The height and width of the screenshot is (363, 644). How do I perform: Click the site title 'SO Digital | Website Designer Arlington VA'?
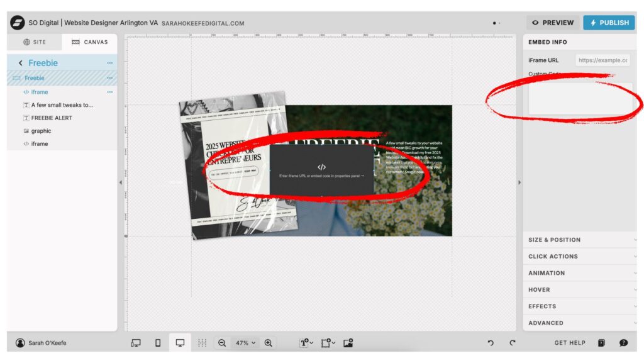93,23
